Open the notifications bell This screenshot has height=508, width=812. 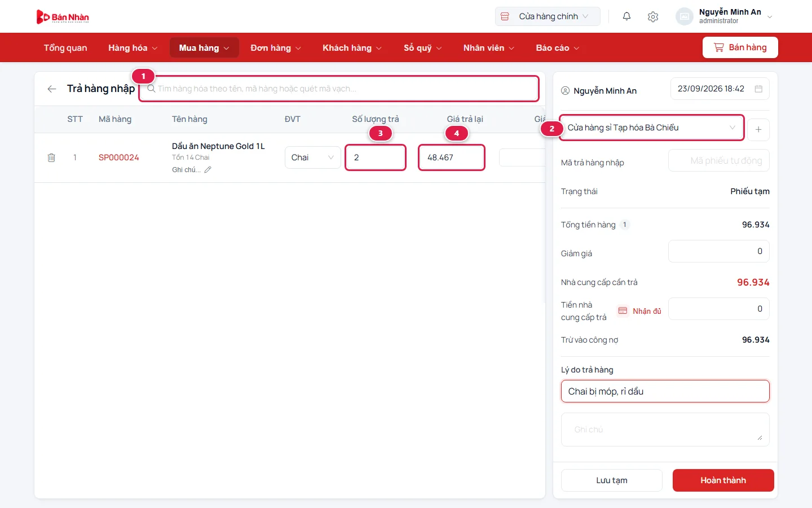tap(626, 16)
